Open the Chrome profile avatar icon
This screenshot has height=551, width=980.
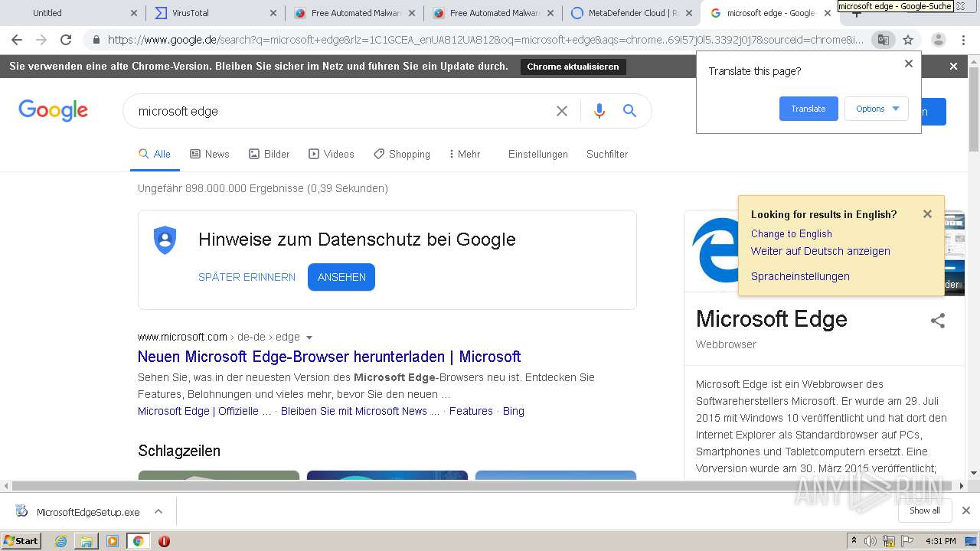[938, 40]
